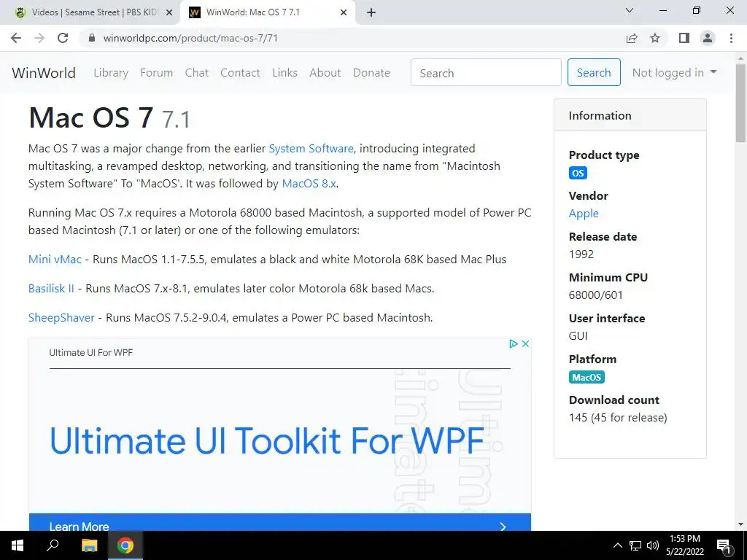Close the ad with the X icon
The width and height of the screenshot is (747, 560).
pyautogui.click(x=525, y=344)
